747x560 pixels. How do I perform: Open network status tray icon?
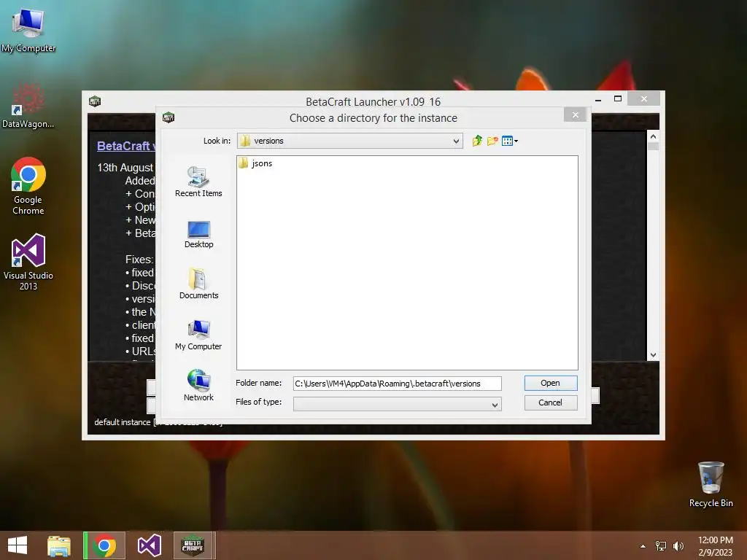[x=661, y=545]
